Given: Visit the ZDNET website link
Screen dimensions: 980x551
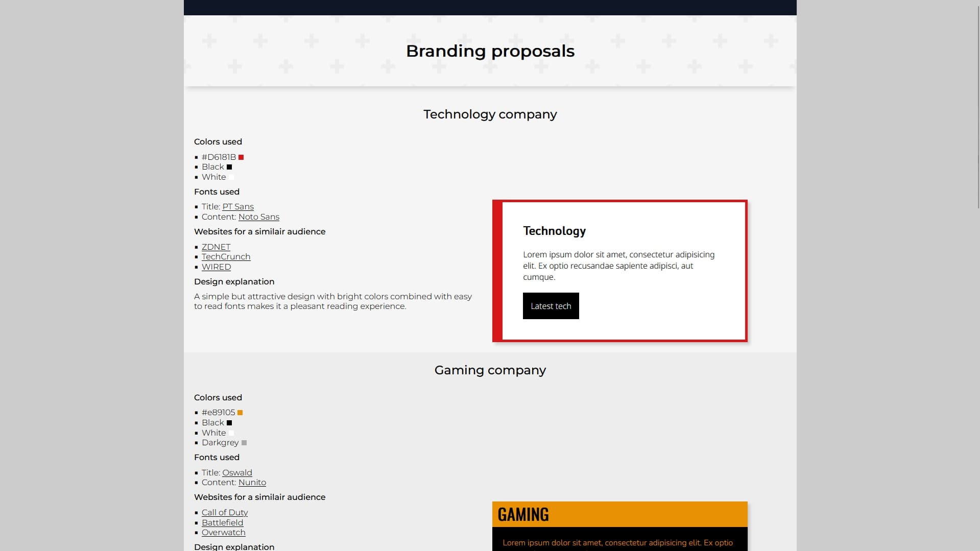Looking at the screenshot, I should tap(216, 247).
